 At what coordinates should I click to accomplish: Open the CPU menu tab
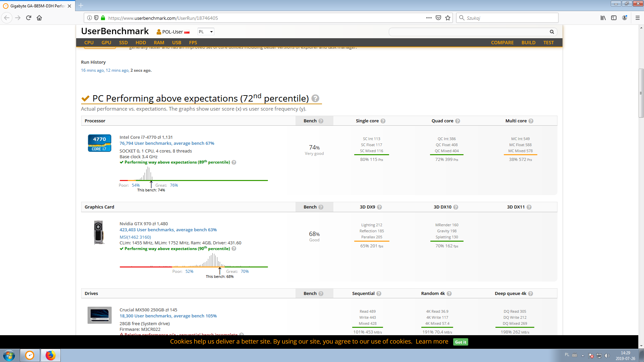(x=89, y=43)
